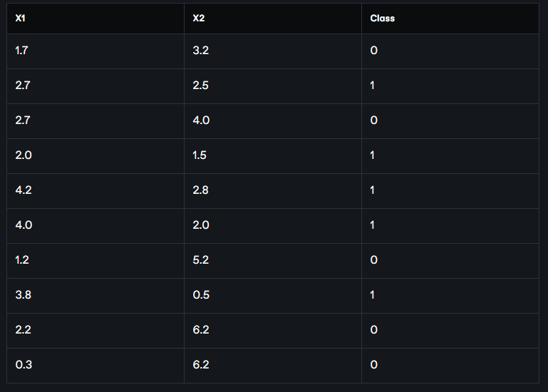The width and height of the screenshot is (548, 392).
Task: Click the cell containing 5.2
Action: [x=200, y=260]
